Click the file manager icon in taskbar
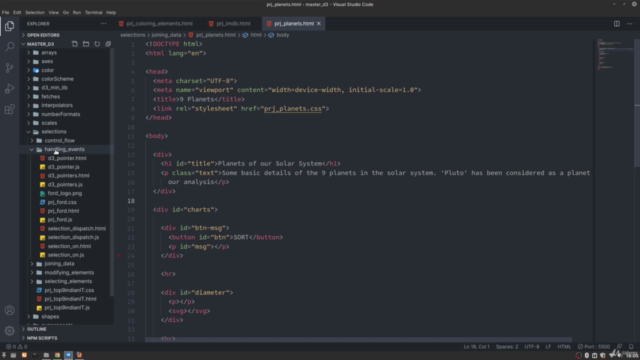The width and height of the screenshot is (640, 360). (46, 355)
